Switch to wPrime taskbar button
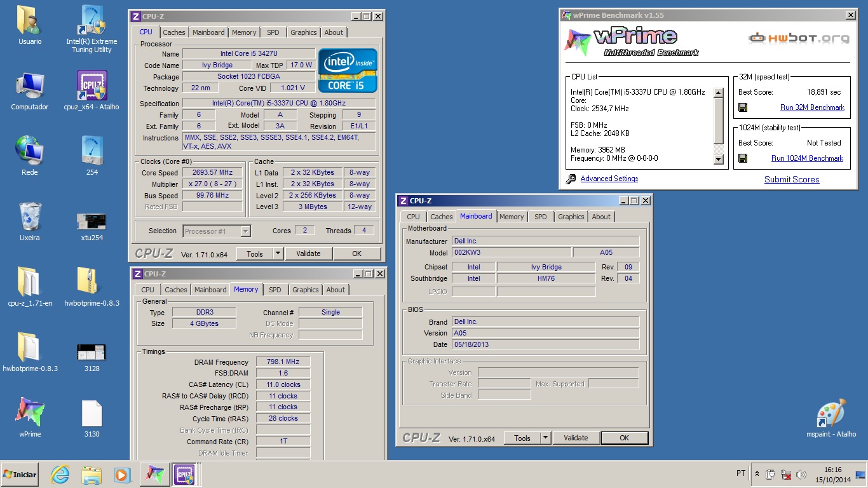 tap(154, 475)
